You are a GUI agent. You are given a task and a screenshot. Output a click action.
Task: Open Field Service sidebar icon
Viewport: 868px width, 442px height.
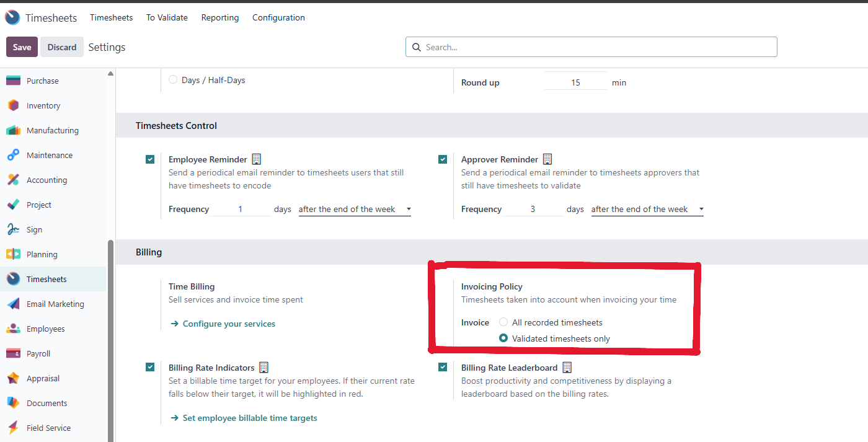13,428
